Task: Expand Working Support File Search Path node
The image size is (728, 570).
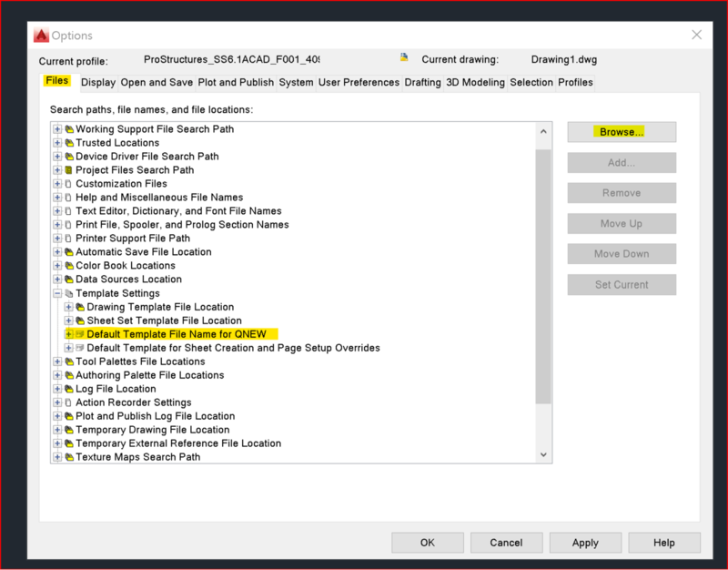Action: (57, 129)
